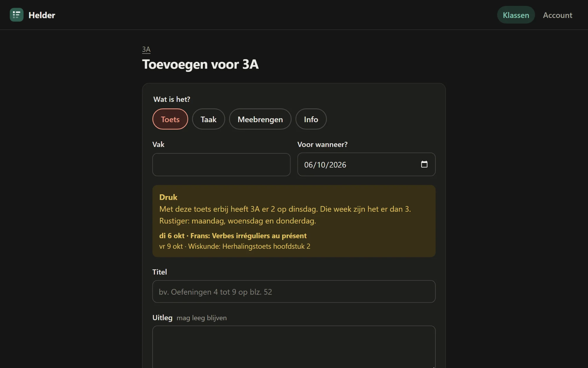Click into the Uitleg text area

tap(294, 347)
